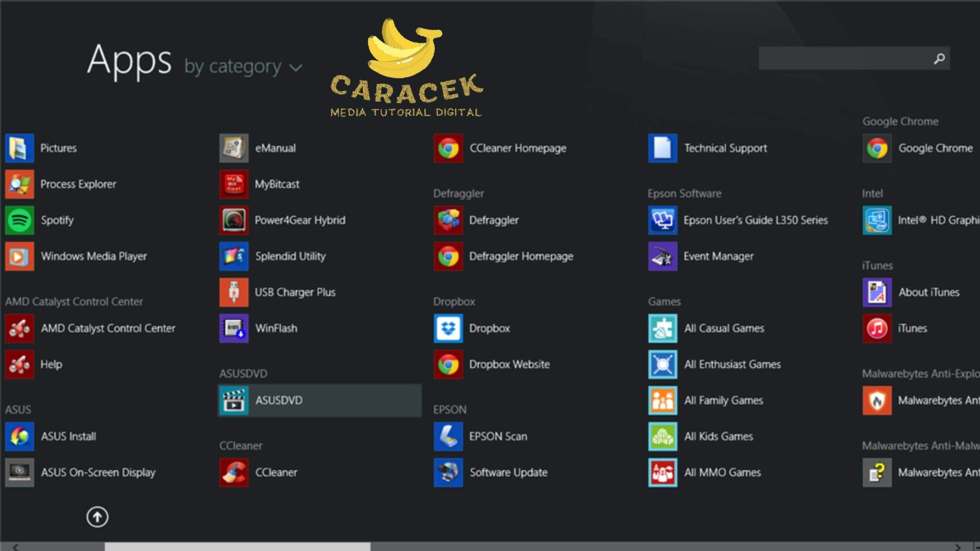Open Intel HD Graphics icon
980x551 pixels.
pyautogui.click(x=877, y=220)
